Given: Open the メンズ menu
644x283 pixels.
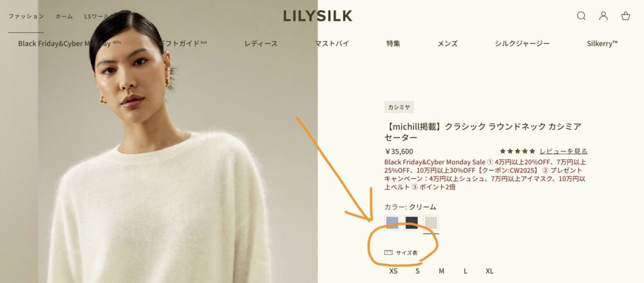Looking at the screenshot, I should 448,44.
